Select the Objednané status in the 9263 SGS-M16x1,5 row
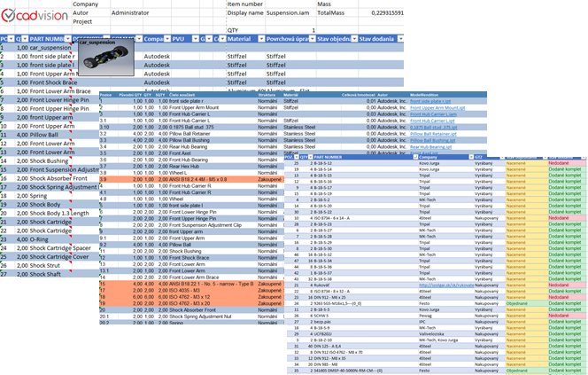This screenshot has width=588, height=375. pyautogui.click(x=526, y=303)
